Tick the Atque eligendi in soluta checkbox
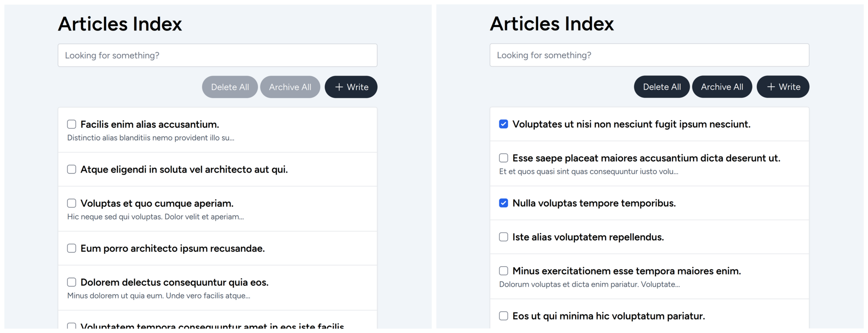Image resolution: width=868 pixels, height=333 pixels. pos(71,169)
